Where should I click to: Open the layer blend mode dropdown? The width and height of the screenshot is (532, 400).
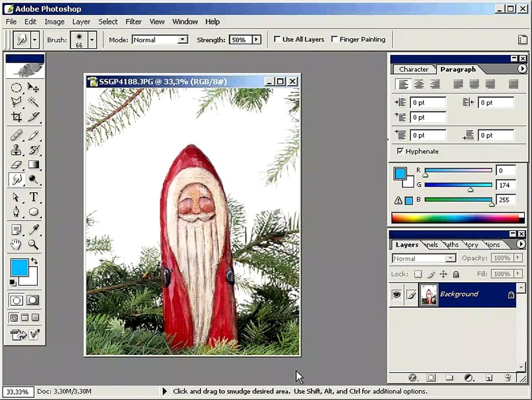450,258
